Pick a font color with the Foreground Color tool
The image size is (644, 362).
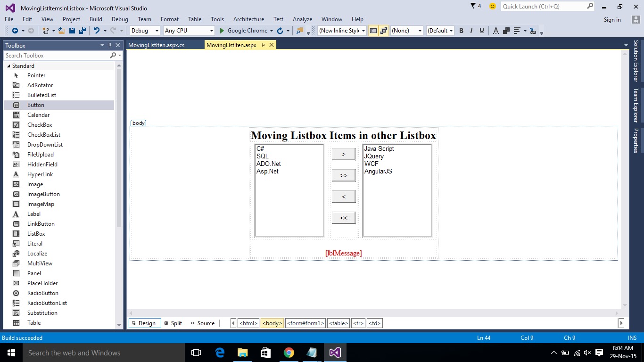coord(495,30)
